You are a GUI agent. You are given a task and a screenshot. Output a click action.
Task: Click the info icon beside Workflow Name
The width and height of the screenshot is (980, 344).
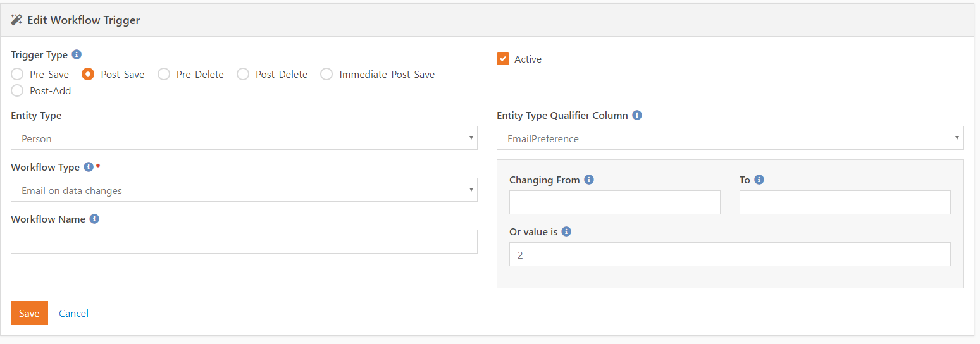94,219
